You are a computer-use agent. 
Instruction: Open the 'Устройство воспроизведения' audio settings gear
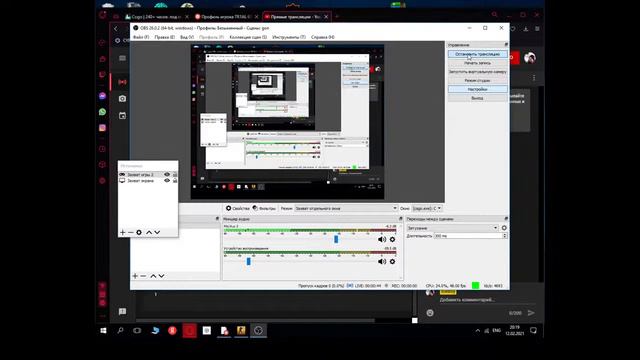point(392,261)
